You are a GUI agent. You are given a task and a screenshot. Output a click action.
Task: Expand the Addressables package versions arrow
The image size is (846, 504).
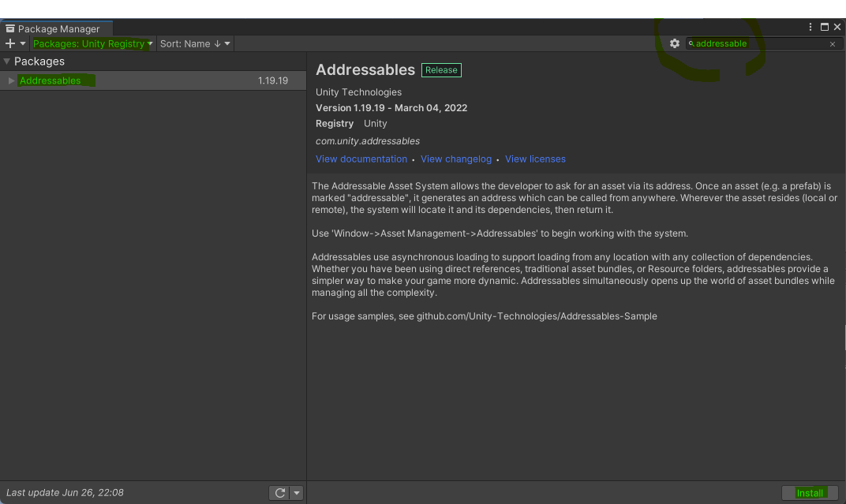pos(11,81)
